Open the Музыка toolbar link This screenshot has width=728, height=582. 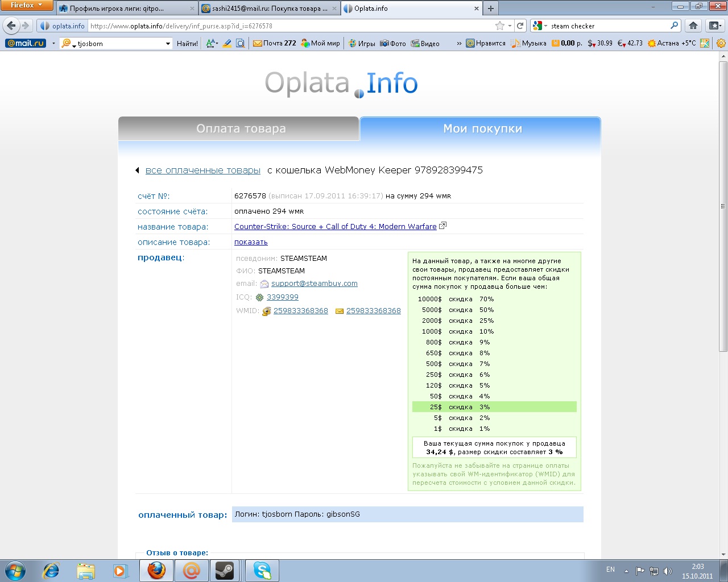point(529,43)
